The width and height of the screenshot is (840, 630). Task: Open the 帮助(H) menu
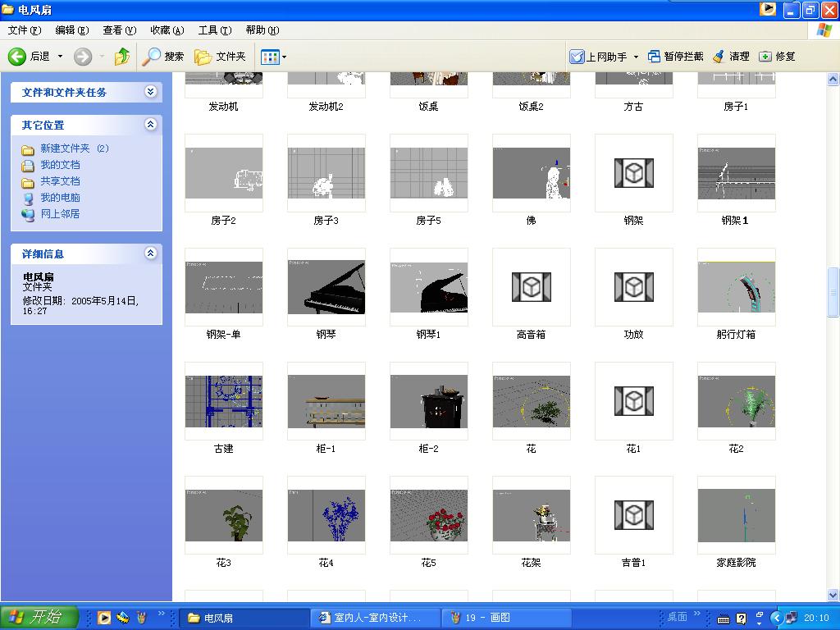262,30
